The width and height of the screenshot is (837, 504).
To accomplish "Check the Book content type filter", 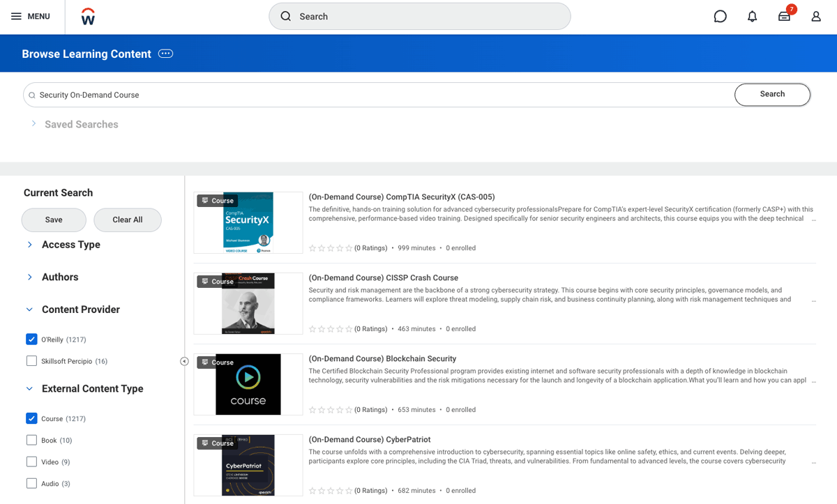I will click(31, 441).
